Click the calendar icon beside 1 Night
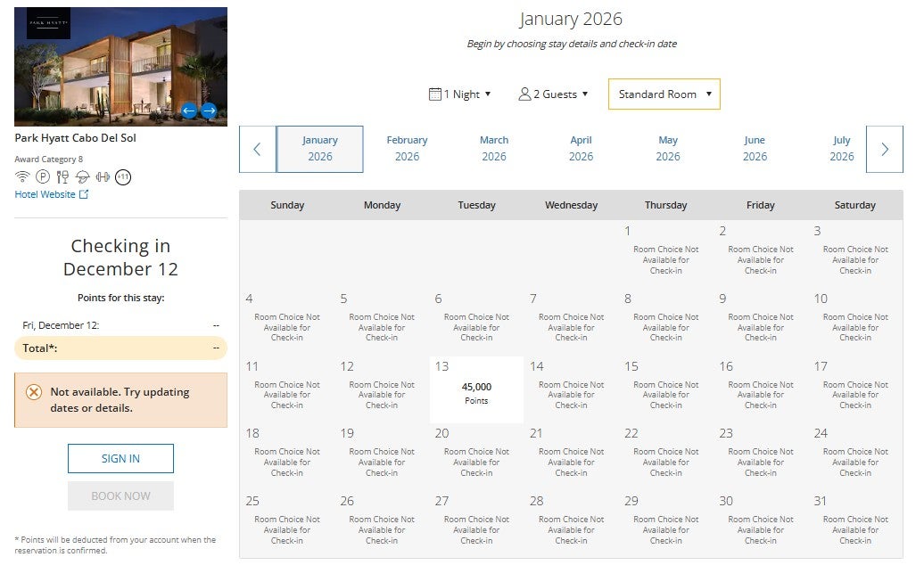The image size is (924, 565). pyautogui.click(x=436, y=94)
